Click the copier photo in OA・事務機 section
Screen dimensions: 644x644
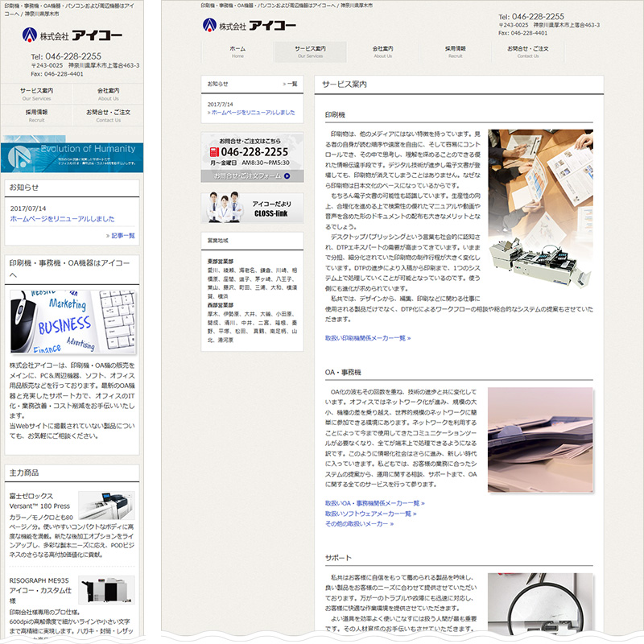click(540, 440)
